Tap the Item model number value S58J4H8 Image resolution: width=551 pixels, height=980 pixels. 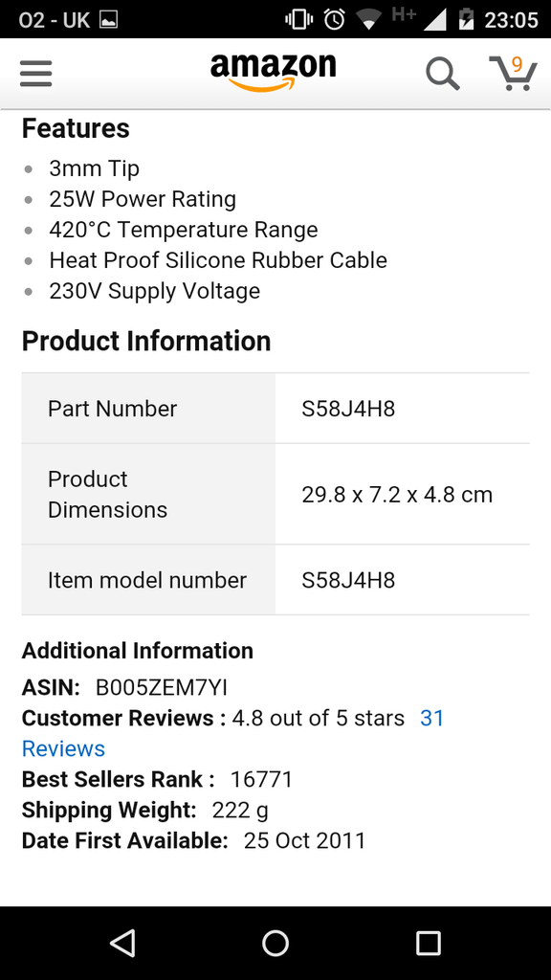(x=348, y=580)
